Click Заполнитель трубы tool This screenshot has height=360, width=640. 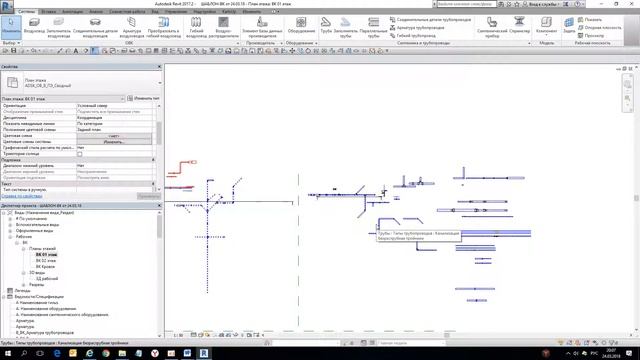pos(345,27)
